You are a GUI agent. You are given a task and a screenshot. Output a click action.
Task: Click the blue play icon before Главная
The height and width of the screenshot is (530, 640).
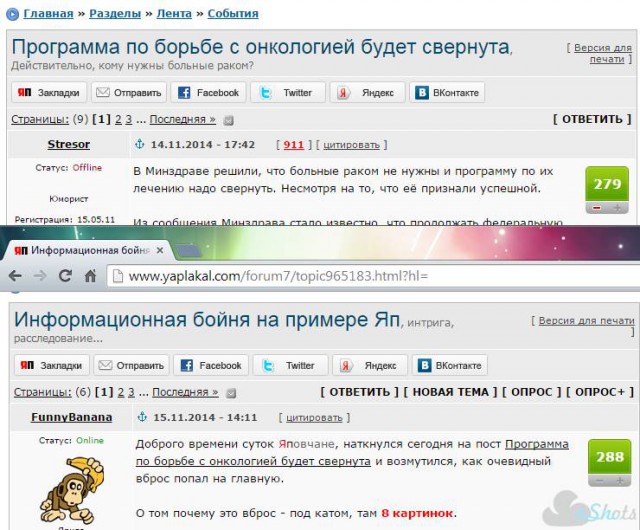[13, 14]
